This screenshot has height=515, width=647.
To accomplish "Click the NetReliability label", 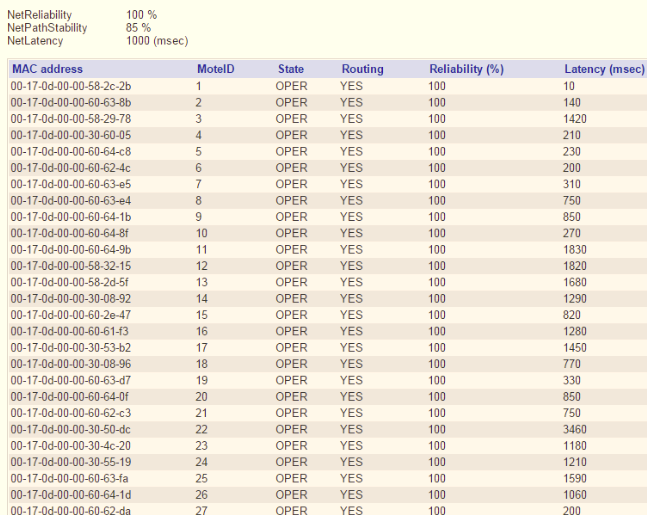I will [x=39, y=15].
